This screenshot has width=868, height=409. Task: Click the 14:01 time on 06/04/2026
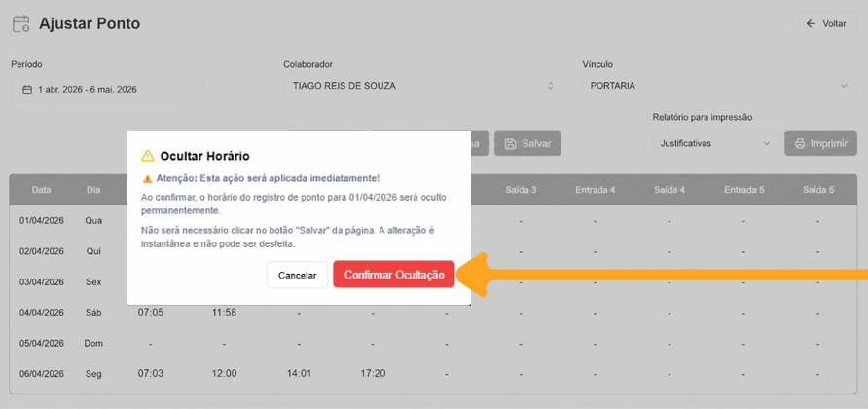coord(299,374)
